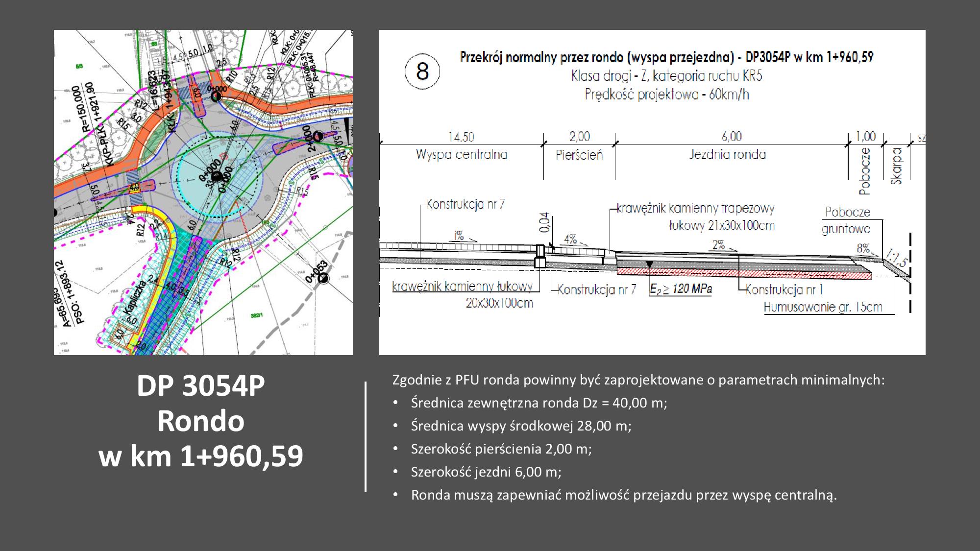Click the 2,00 dimension above Pierścień
The width and height of the screenshot is (980, 551).
tap(580, 137)
